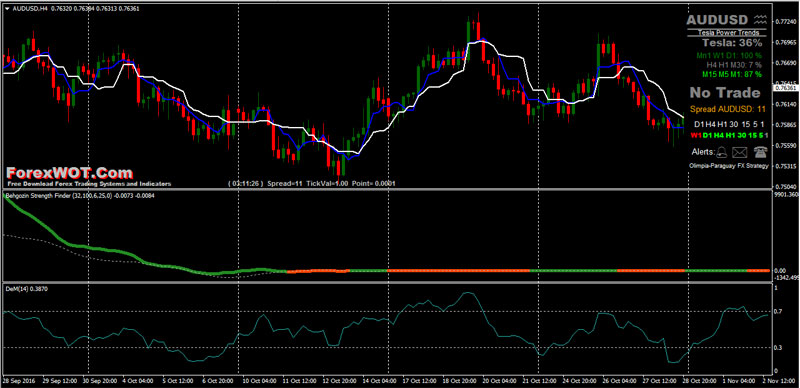
Task: Click the bell alert icon
Action: (721, 152)
